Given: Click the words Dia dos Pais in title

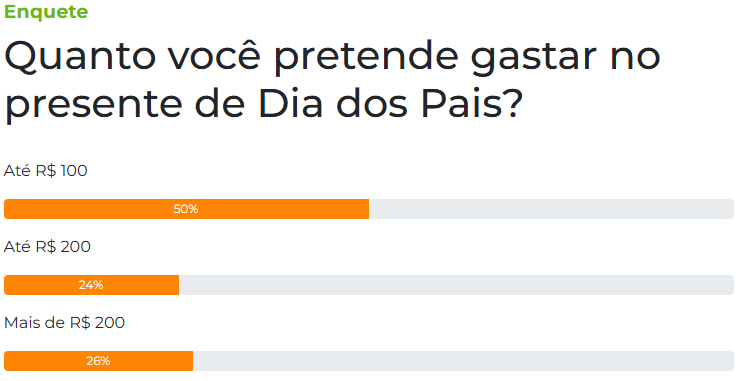Looking at the screenshot, I should pos(390,104).
